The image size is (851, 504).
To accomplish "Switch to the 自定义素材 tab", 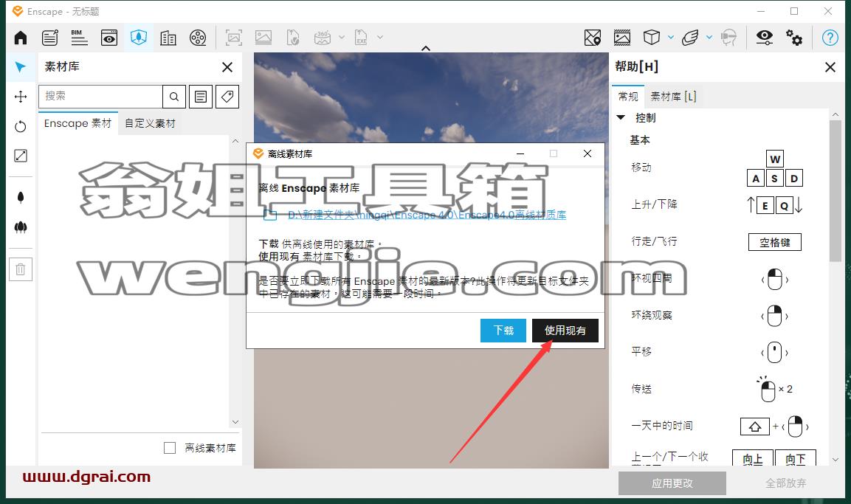I will 151,123.
